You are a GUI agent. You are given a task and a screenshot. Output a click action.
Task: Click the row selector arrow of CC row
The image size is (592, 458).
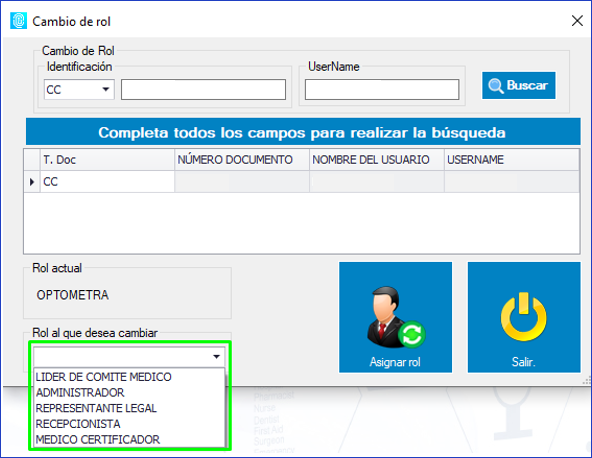click(32, 182)
